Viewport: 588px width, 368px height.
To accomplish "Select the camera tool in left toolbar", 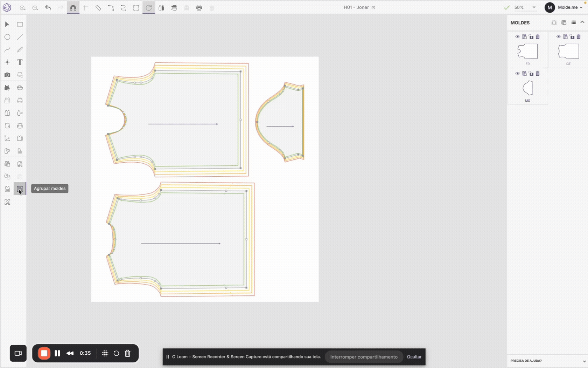I will [7, 75].
